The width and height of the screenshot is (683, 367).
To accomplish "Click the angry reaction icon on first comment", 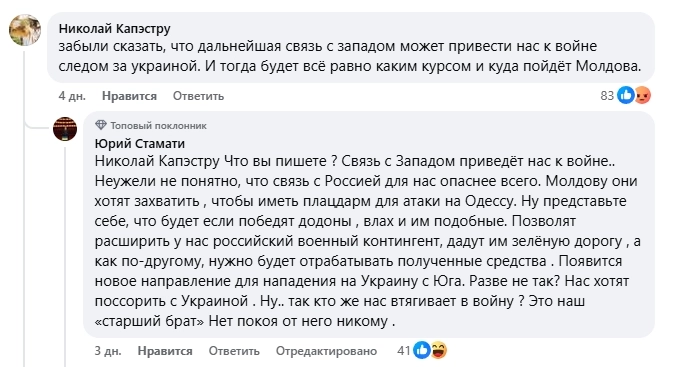I will coord(642,95).
